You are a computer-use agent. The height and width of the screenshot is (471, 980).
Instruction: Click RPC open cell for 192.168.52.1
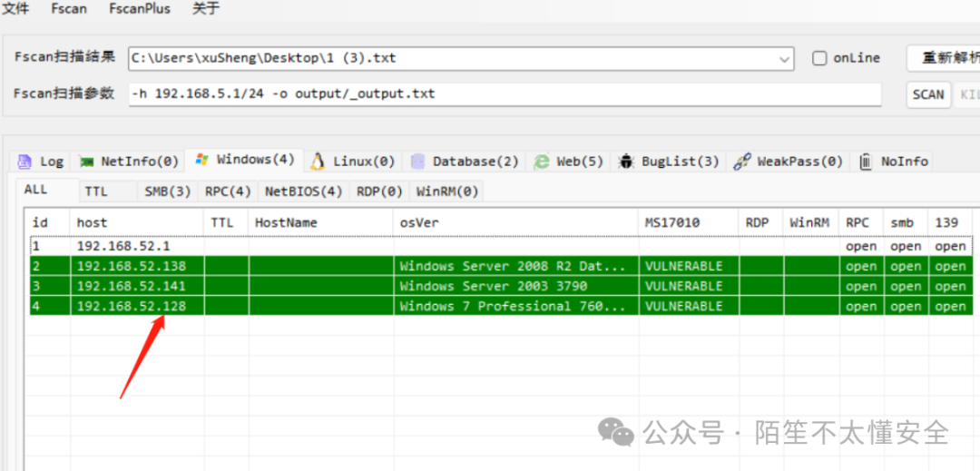[861, 246]
